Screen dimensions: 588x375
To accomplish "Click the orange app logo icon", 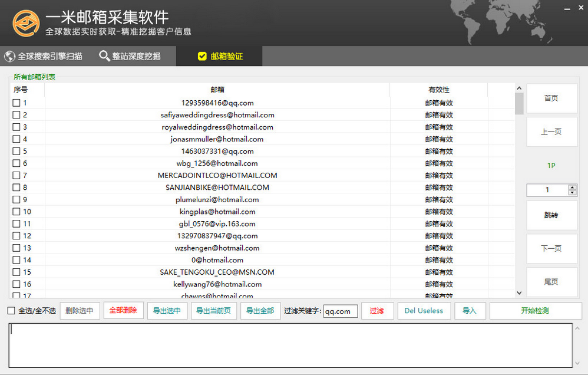I will pyautogui.click(x=27, y=23).
